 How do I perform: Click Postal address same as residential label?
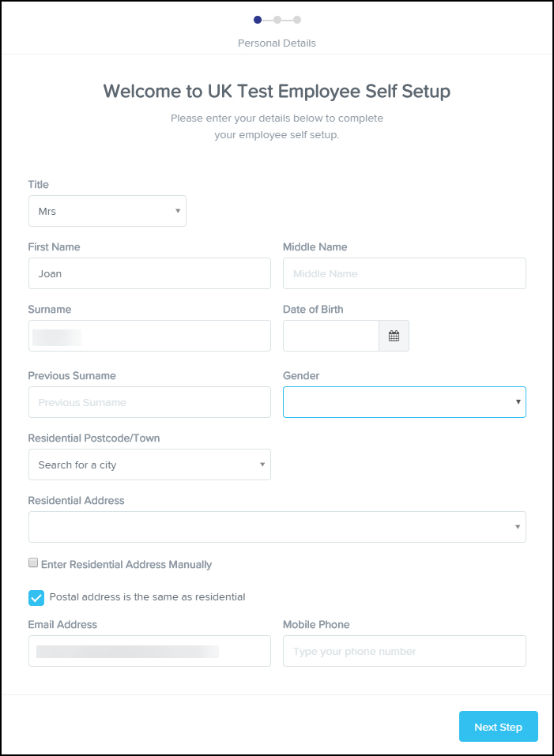pos(147,596)
